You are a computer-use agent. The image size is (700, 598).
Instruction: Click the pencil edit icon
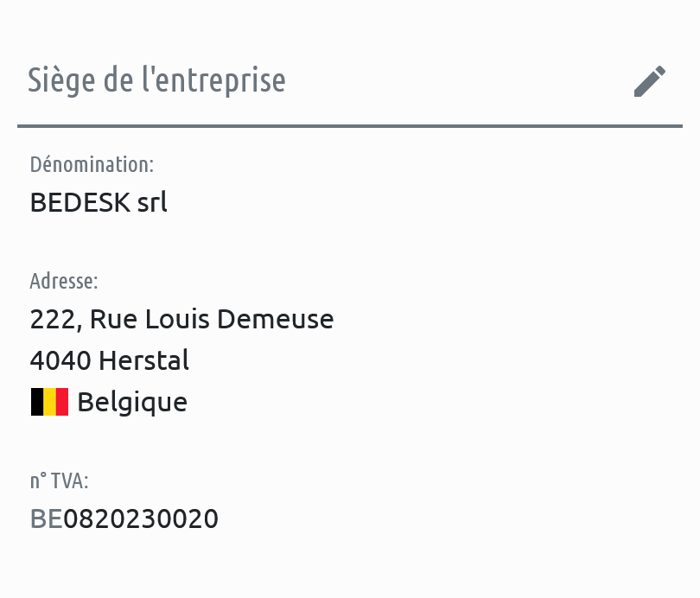click(x=650, y=81)
